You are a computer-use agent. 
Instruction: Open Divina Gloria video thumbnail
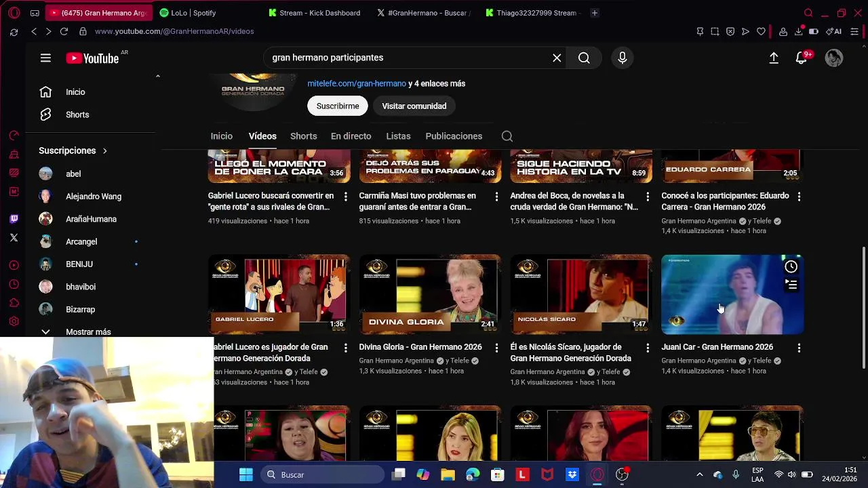430,295
